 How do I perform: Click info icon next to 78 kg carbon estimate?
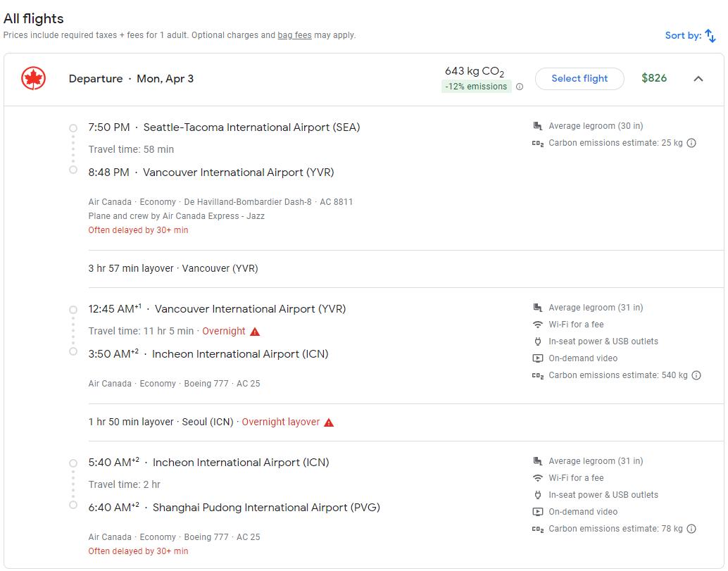pos(691,529)
